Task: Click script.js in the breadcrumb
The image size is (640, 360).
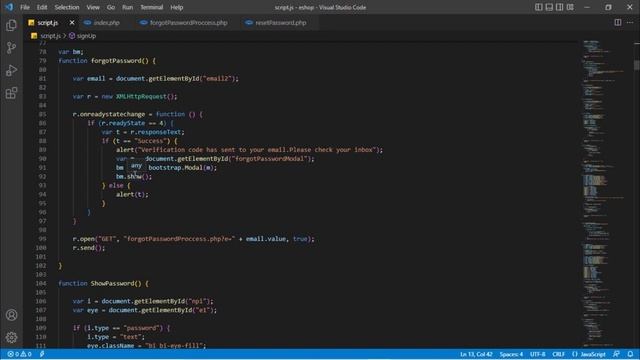Action: click(x=50, y=36)
